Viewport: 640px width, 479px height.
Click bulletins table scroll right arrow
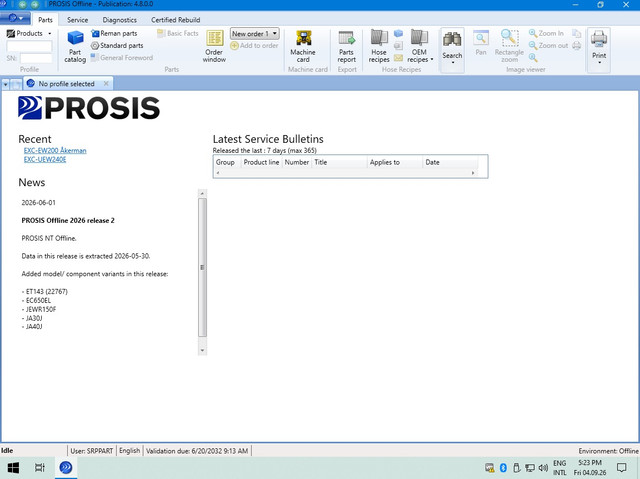473,173
